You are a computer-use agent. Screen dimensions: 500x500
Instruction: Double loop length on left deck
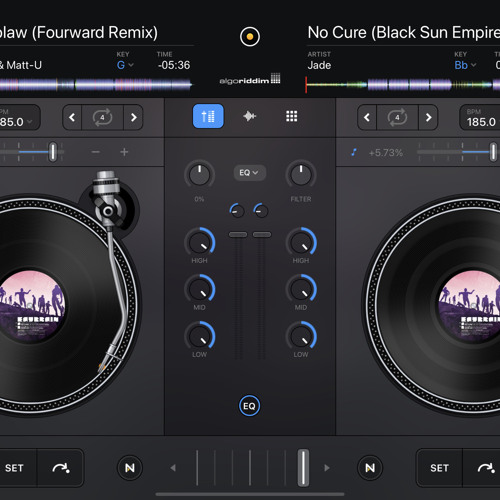[x=133, y=117]
